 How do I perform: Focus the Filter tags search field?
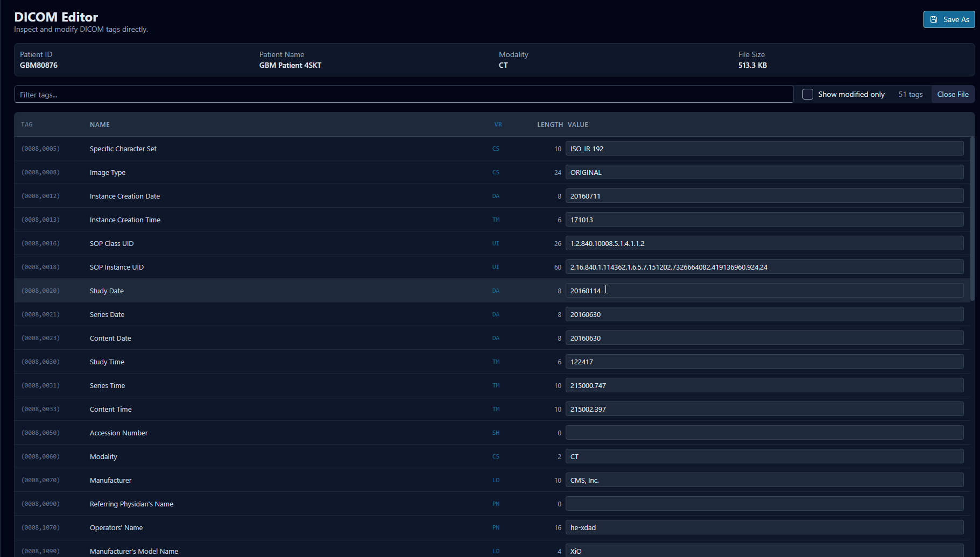[404, 95]
